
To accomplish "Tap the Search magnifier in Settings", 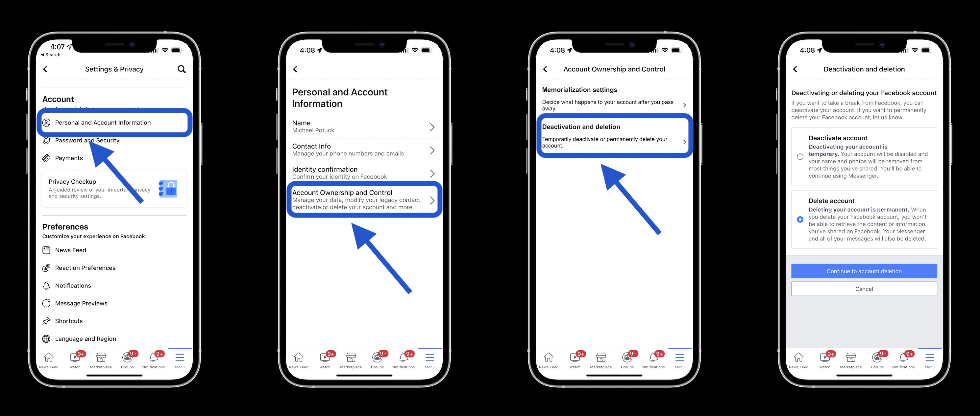I will coord(183,69).
